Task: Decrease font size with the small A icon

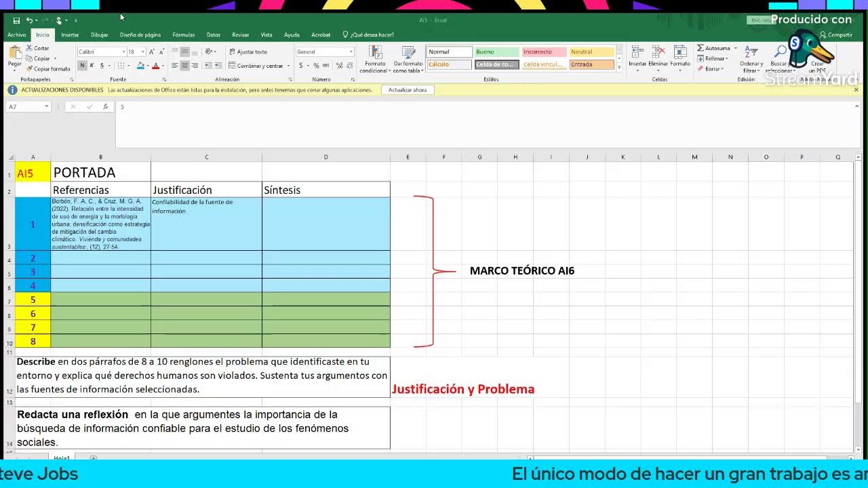Action: pyautogui.click(x=161, y=52)
